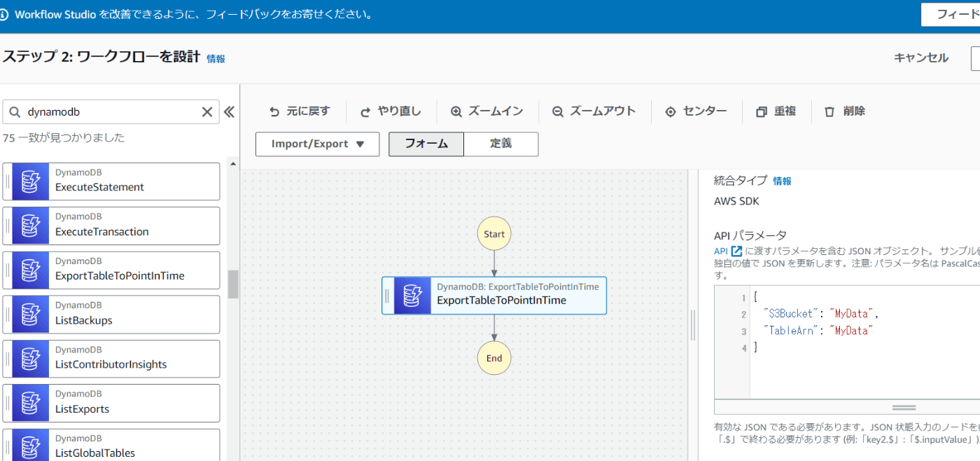Click the ListExports action label
Screen dimensions: 980x461
click(83, 409)
